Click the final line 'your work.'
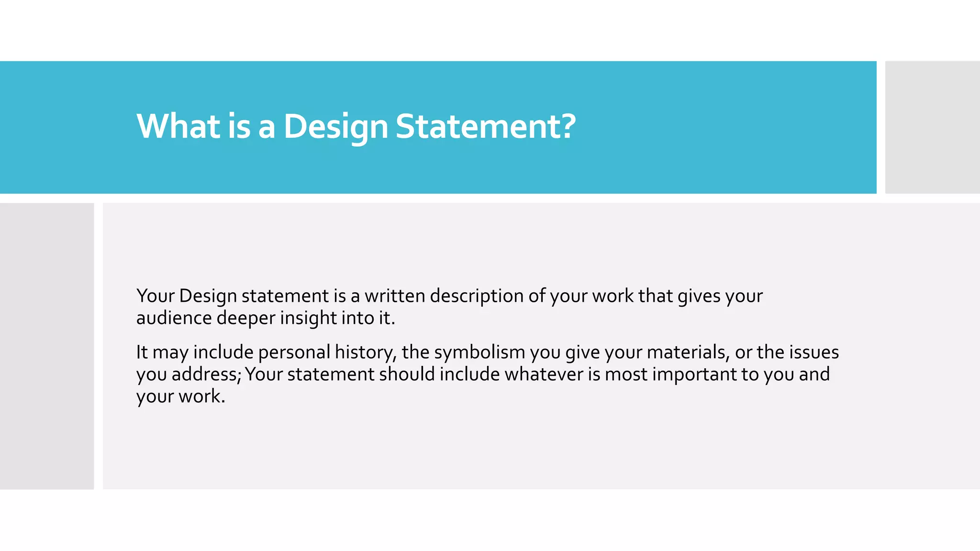The image size is (980, 551). coord(180,397)
